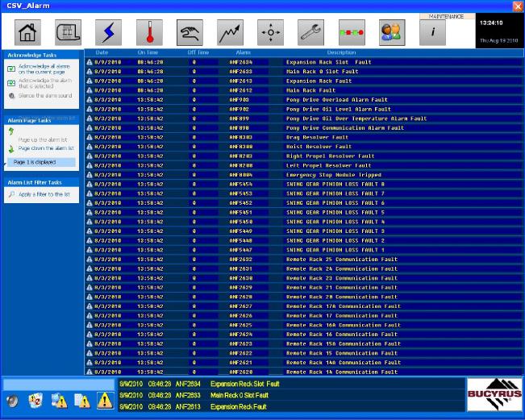Click the highlighted yellow warning triangle icon

click(105, 401)
